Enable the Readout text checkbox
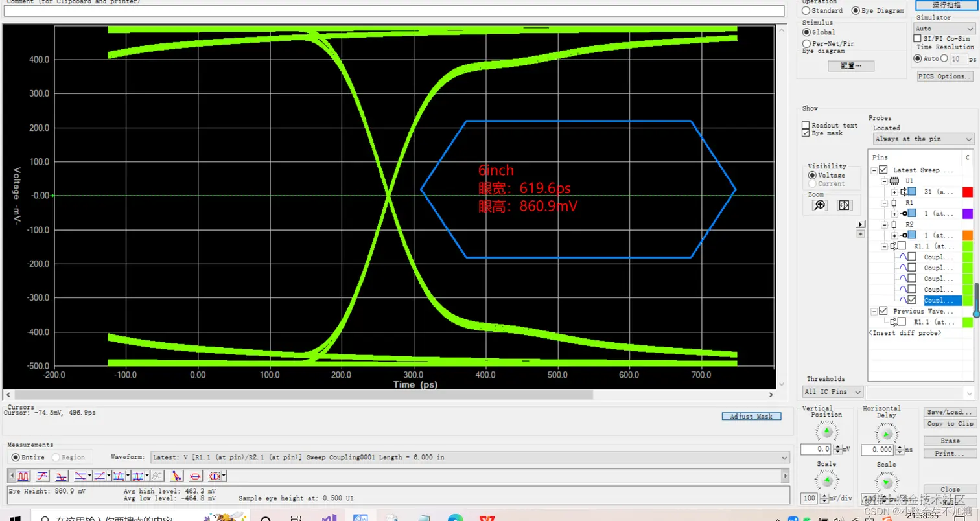Viewport: 980px width, 521px height. click(806, 125)
